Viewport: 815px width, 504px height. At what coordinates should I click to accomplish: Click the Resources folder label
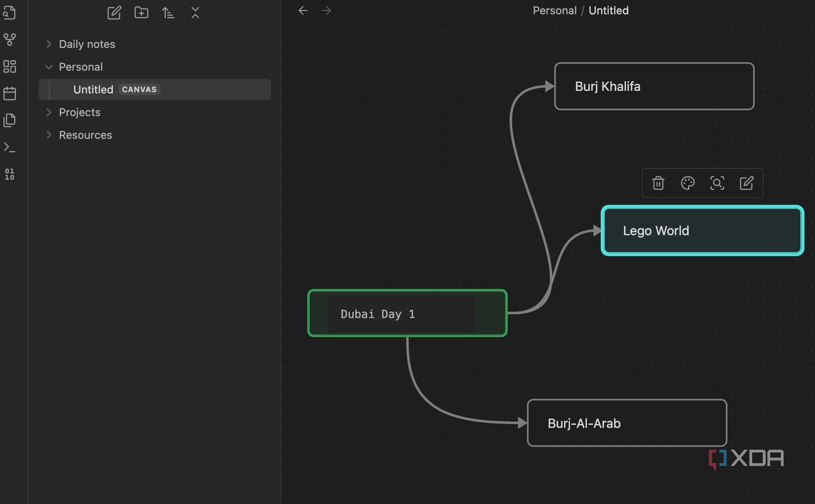85,135
